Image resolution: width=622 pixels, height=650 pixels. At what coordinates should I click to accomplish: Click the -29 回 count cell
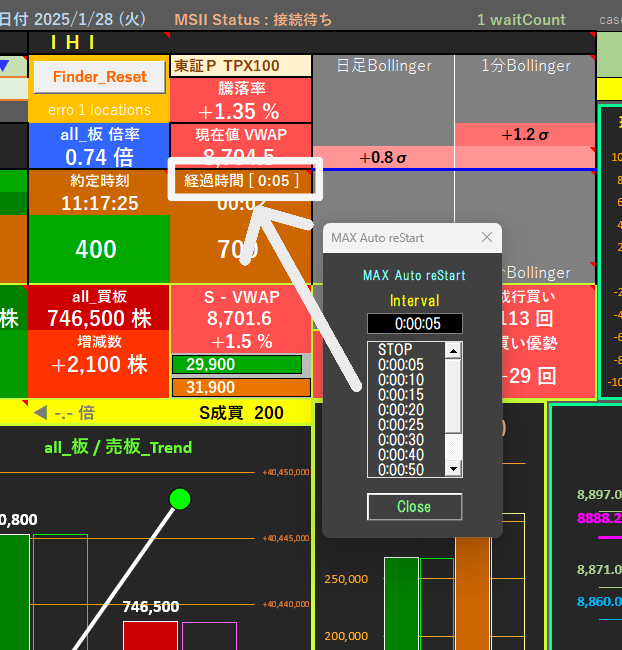click(529, 376)
